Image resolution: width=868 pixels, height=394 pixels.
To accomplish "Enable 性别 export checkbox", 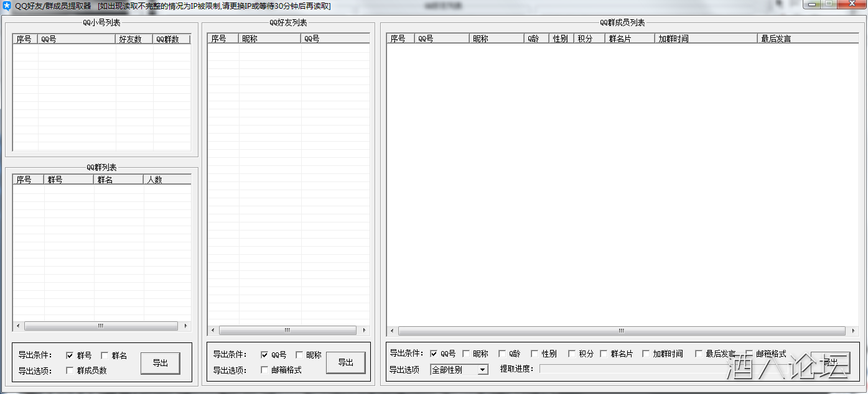I will click(x=534, y=354).
